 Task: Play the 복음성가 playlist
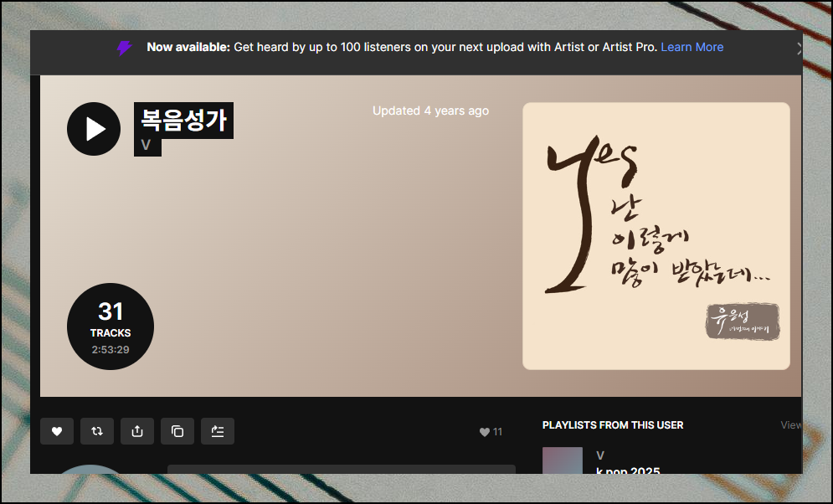pos(94,129)
